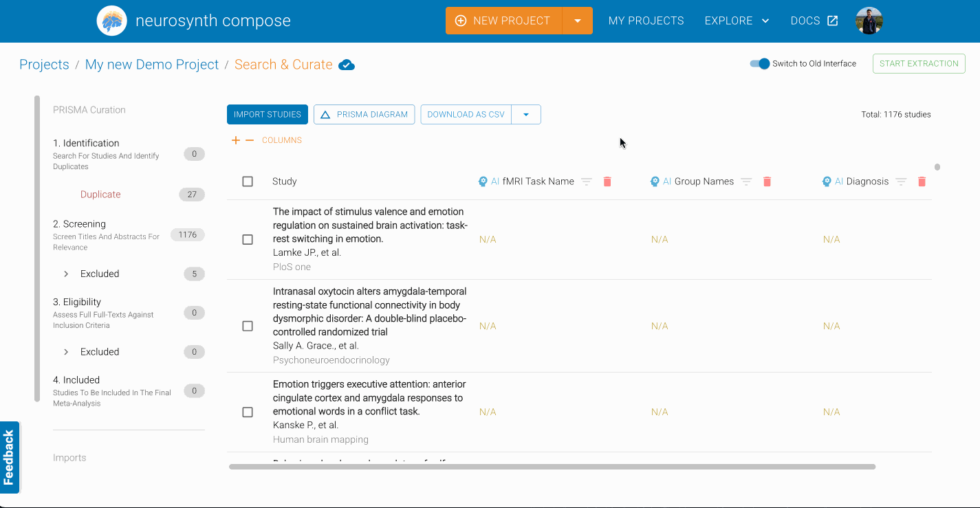Screen dimensions: 980x508
Task: Filter the Diagnosis column
Action: pos(901,181)
